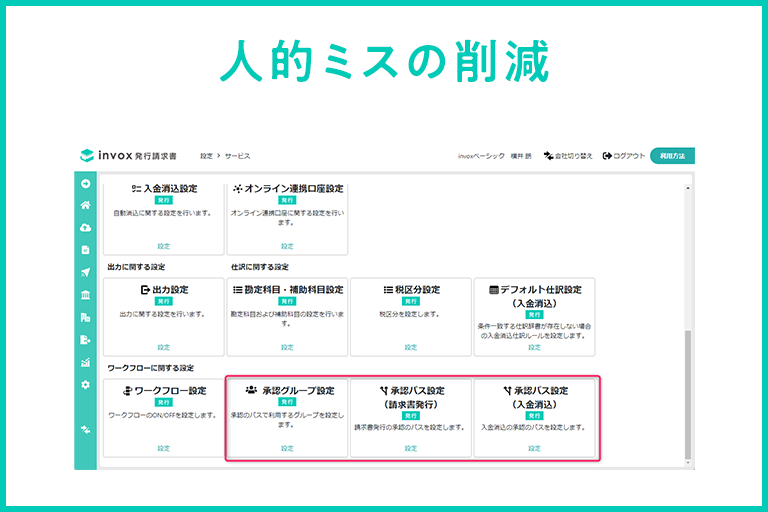Click 設定 link under 出力設定 card
The height and width of the screenshot is (512, 768).
163,347
